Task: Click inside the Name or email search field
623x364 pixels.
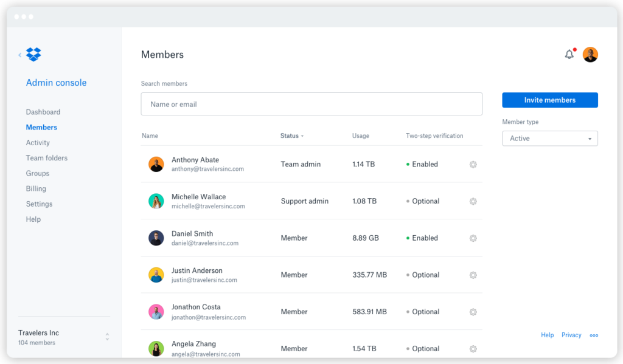Action: point(311,103)
